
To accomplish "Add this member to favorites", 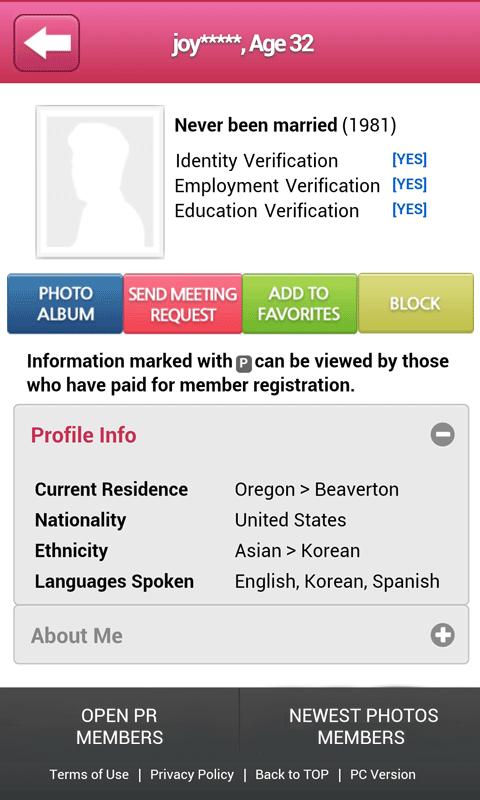I will (299, 304).
